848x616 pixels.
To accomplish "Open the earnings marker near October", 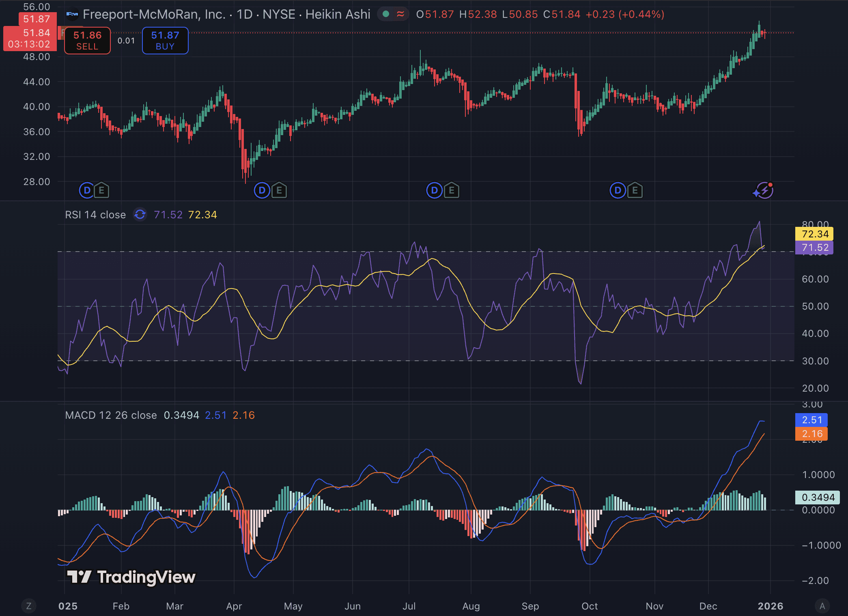I will click(635, 190).
